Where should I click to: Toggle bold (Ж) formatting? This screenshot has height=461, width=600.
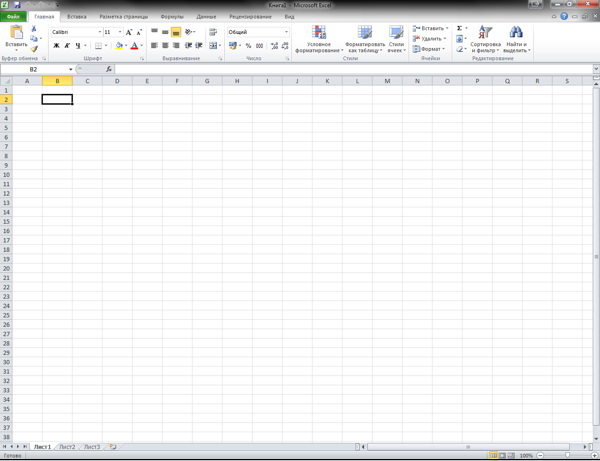pyautogui.click(x=56, y=46)
